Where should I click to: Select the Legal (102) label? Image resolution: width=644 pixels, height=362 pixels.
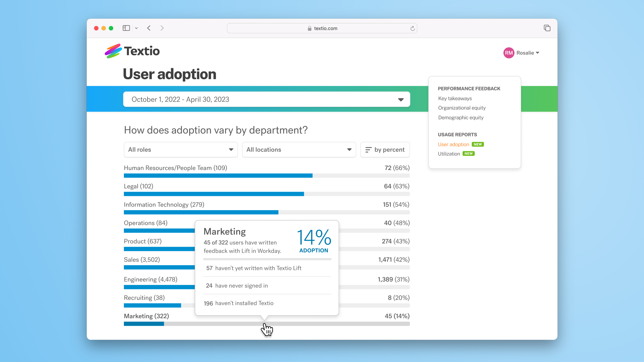pyautogui.click(x=138, y=186)
